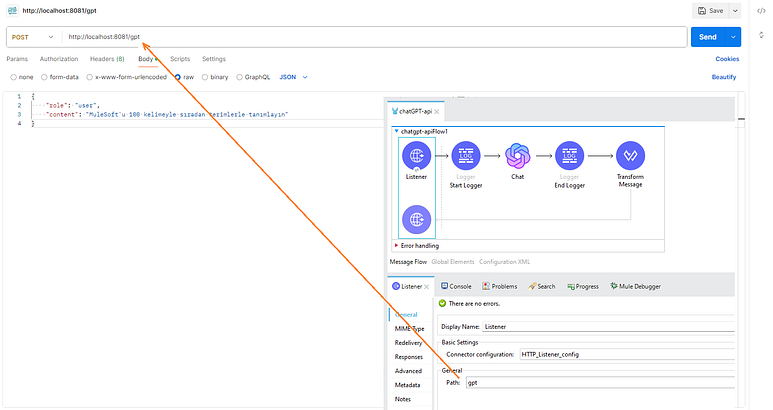Open the JSON format dropdown
773x410 pixels.
tap(293, 77)
